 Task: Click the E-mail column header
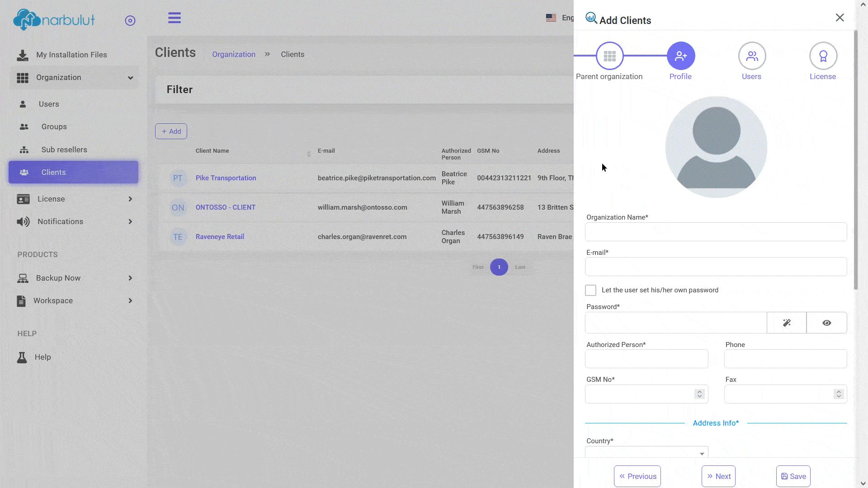pos(326,151)
